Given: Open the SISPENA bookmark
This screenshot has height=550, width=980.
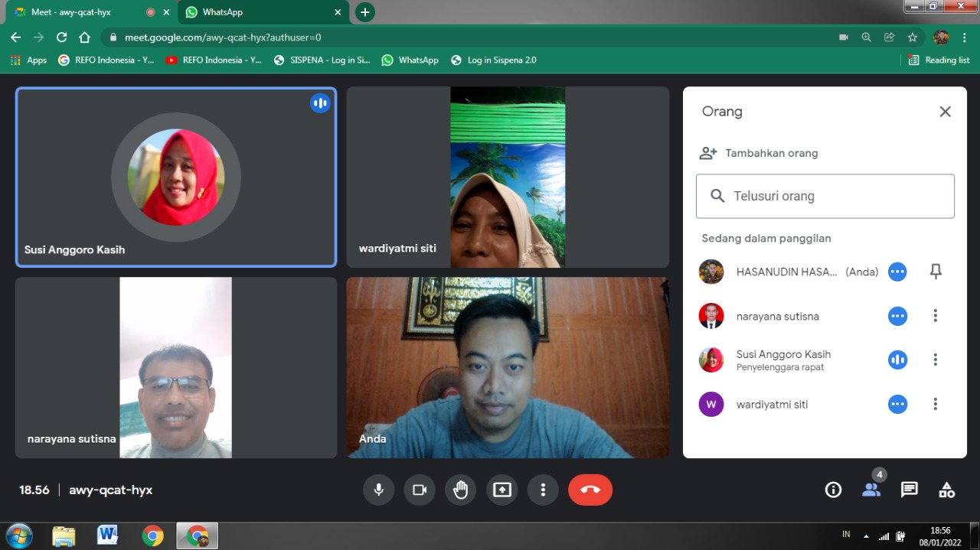Looking at the screenshot, I should tap(322, 60).
